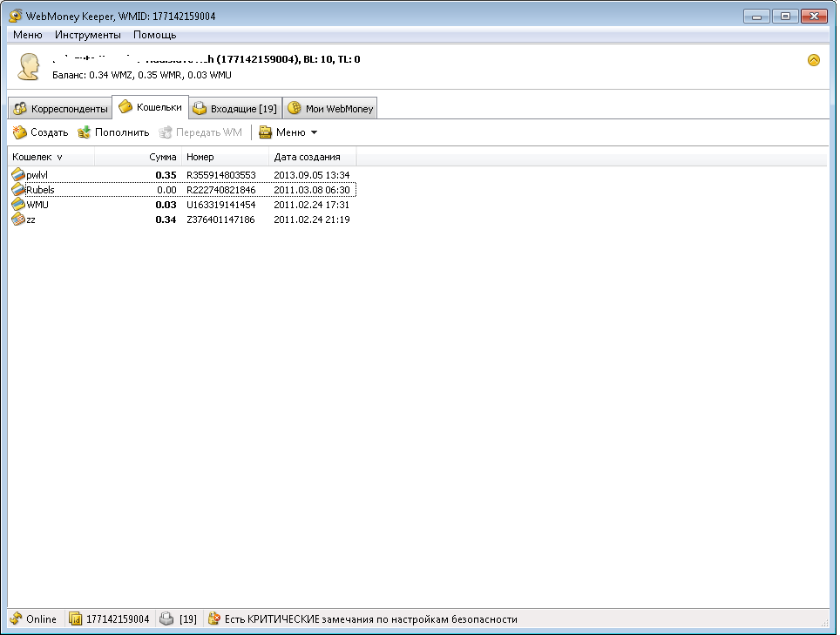Image resolution: width=840 pixels, height=635 pixels.
Task: Click the toolbar Меню wallet icon
Action: 265,132
